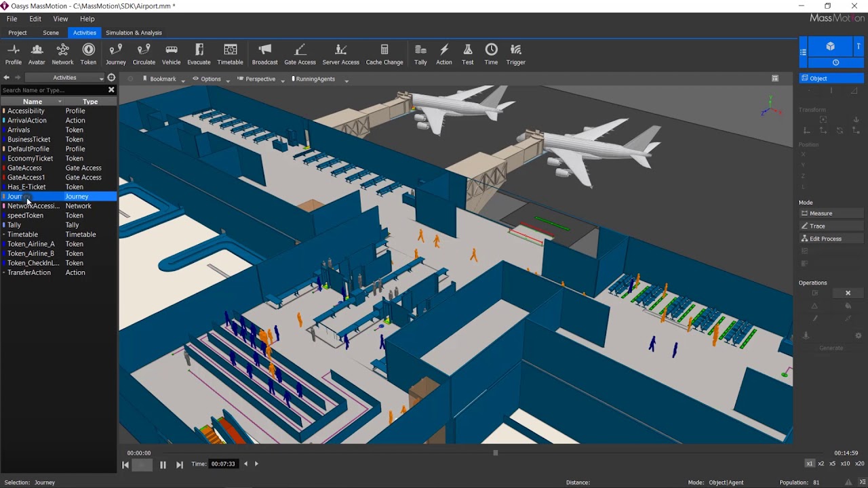Select the Broadcast tool
This screenshot has width=868, height=488.
pos(264,54)
